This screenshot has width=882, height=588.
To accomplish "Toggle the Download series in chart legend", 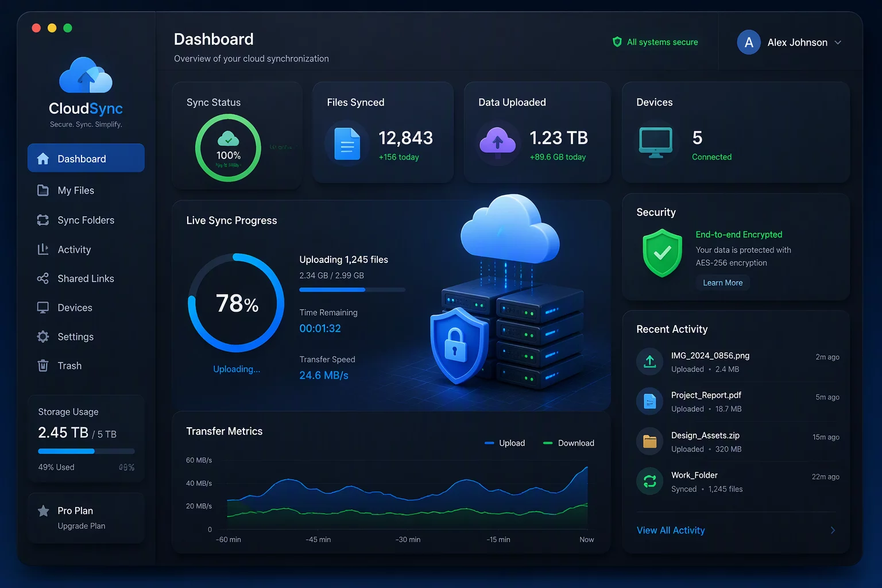I will coord(568,443).
